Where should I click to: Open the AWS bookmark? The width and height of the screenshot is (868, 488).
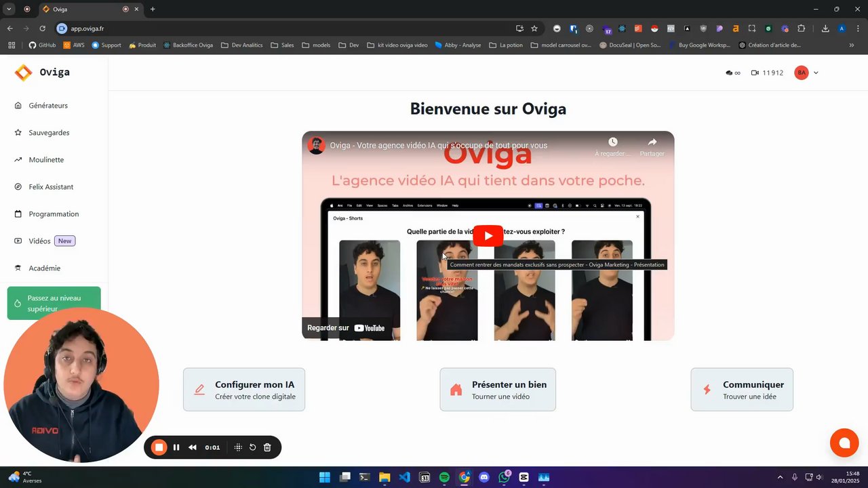point(74,45)
